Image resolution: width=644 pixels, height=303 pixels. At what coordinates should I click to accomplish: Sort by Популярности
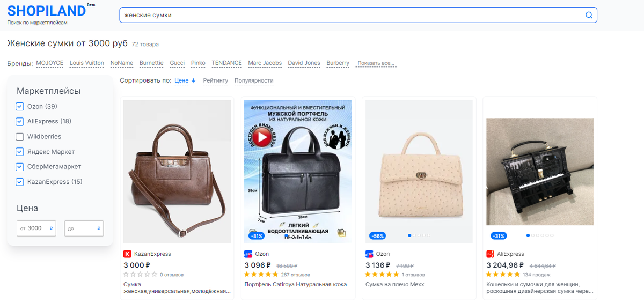click(x=254, y=80)
